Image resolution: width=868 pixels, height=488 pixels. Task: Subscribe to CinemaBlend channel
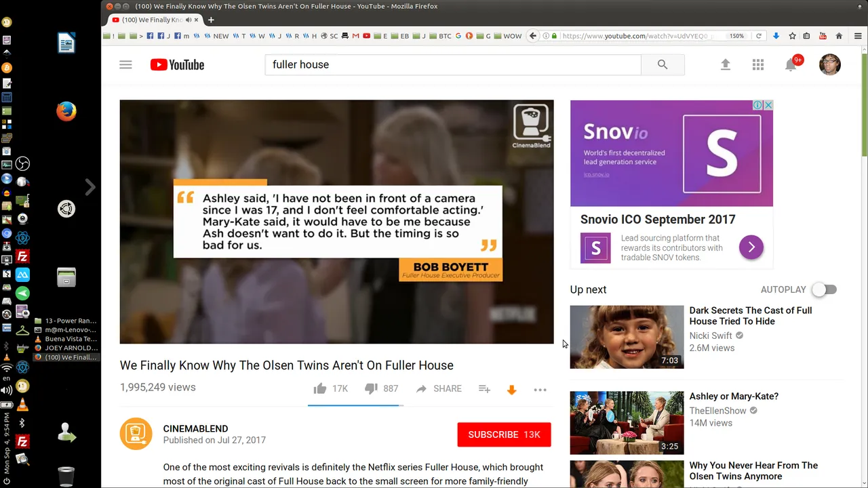tap(504, 434)
